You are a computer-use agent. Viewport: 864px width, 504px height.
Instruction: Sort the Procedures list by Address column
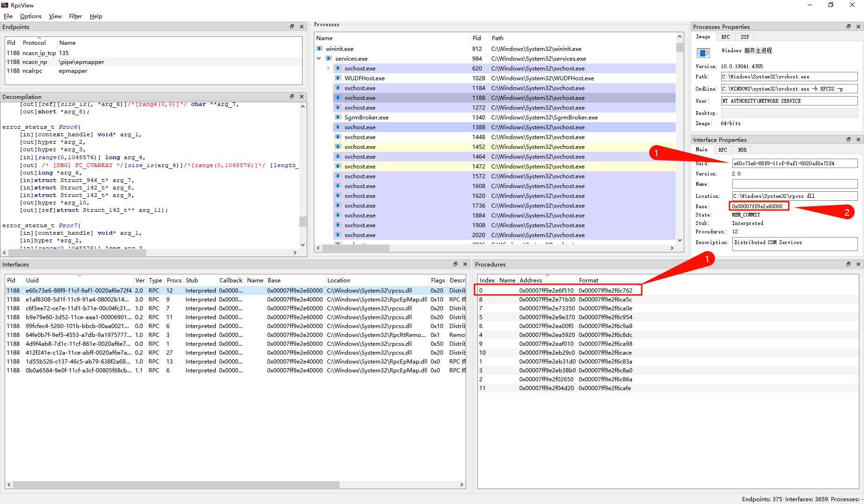(x=531, y=280)
